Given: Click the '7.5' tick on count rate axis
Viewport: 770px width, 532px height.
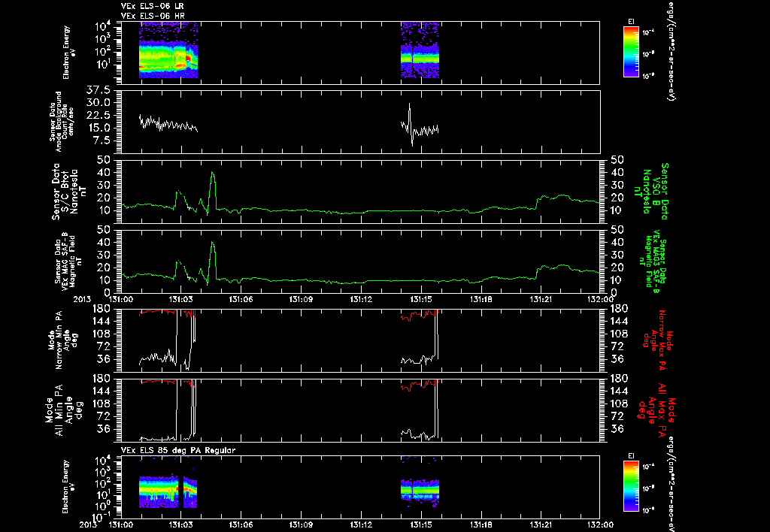Looking at the screenshot, I should (x=102, y=141).
